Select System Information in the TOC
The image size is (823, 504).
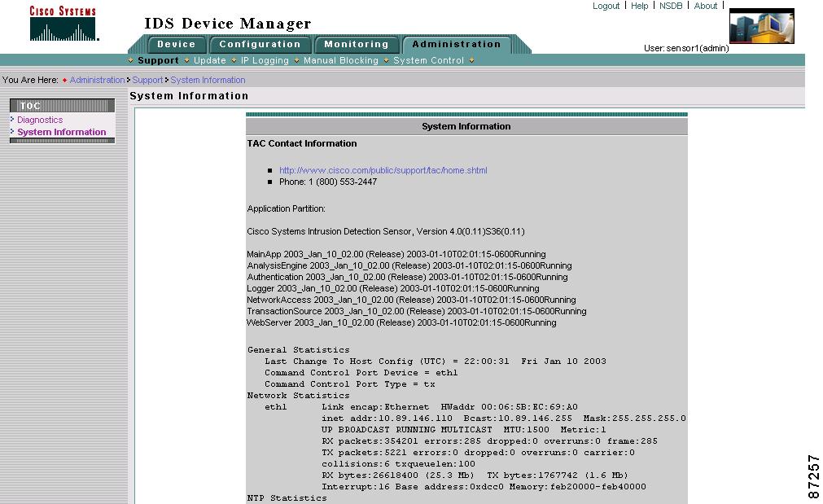tap(61, 132)
